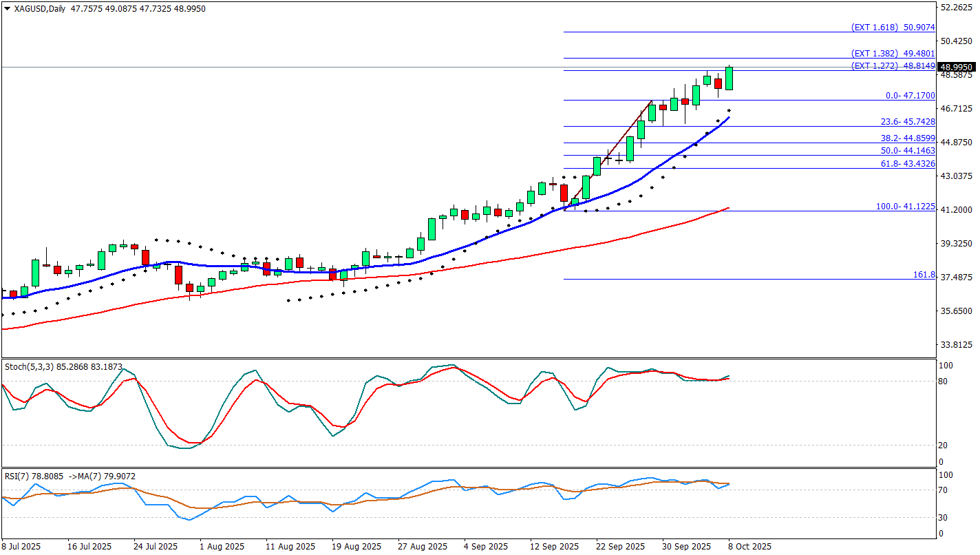Image resolution: width=980 pixels, height=555 pixels.
Task: Click the 8 Jul 2025 date label
Action: click(21, 547)
